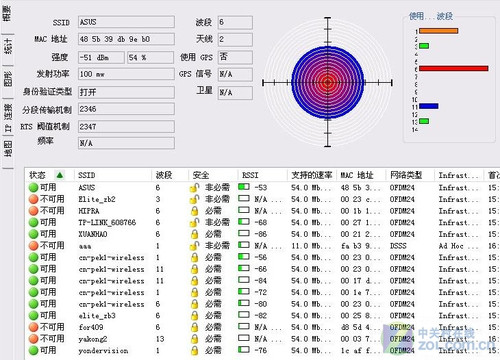The width and height of the screenshot is (500, 360).
Task: Click the circular signal radar graph
Action: click(328, 82)
